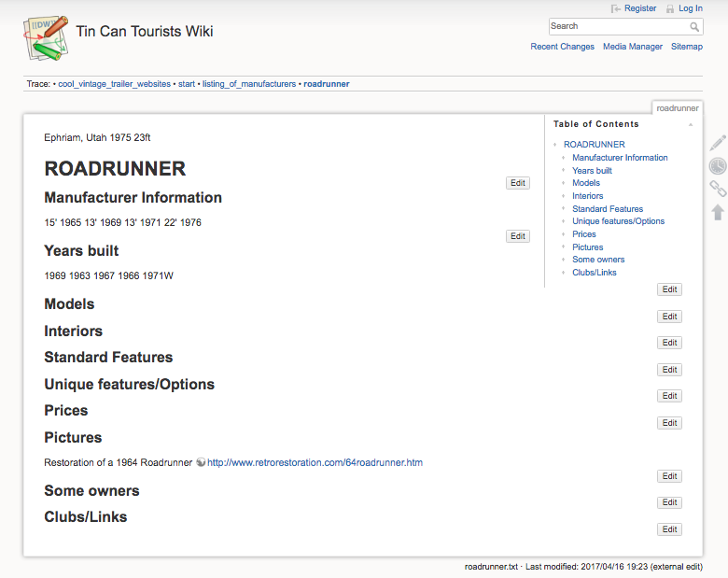The width and height of the screenshot is (728, 578).
Task: Click "Restoration of a 1964 Roadrunner" text
Action: pyautogui.click(x=118, y=462)
